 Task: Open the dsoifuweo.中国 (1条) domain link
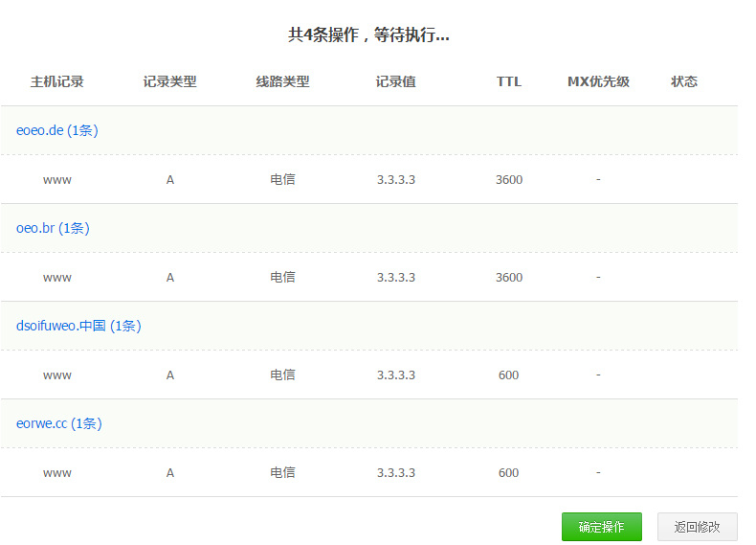coord(78,326)
